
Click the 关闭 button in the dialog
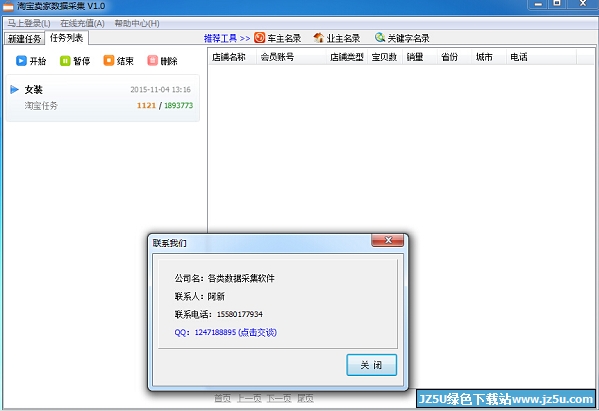(x=371, y=365)
